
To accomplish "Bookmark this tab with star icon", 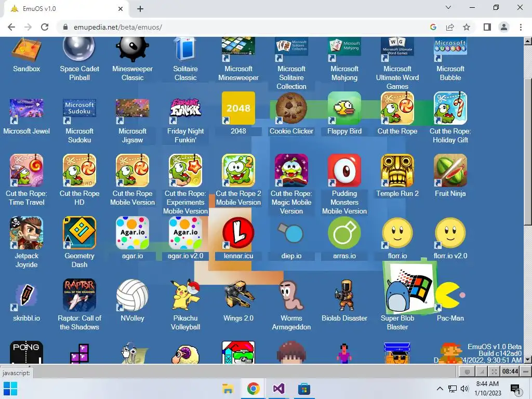I will pos(467,27).
